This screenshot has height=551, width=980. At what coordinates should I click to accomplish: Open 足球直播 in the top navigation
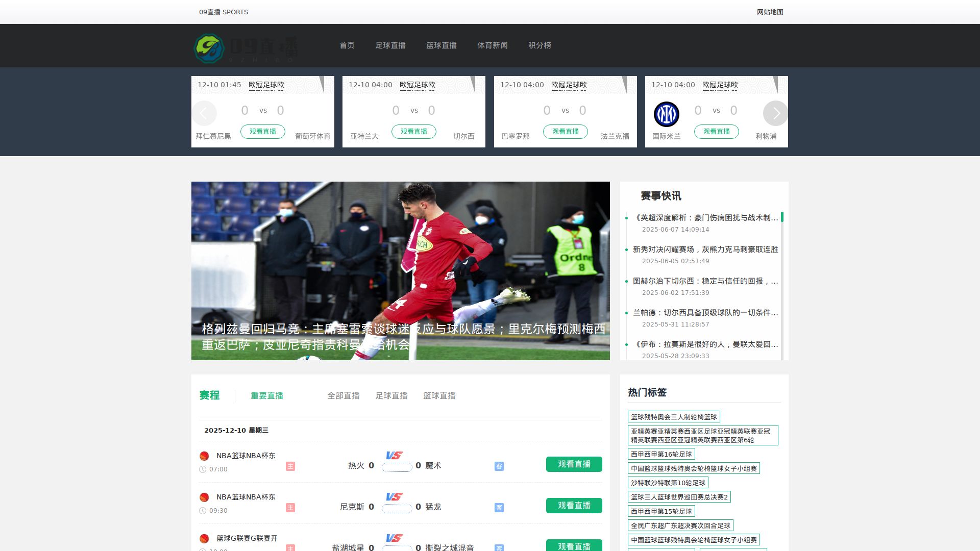tap(390, 45)
